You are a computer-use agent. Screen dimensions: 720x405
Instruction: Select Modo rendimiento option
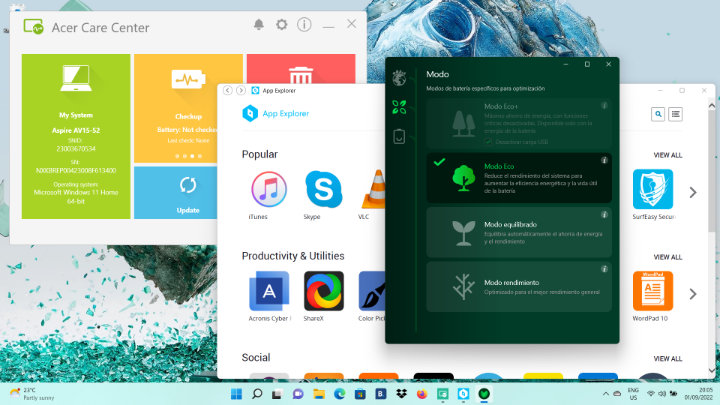[x=519, y=287]
